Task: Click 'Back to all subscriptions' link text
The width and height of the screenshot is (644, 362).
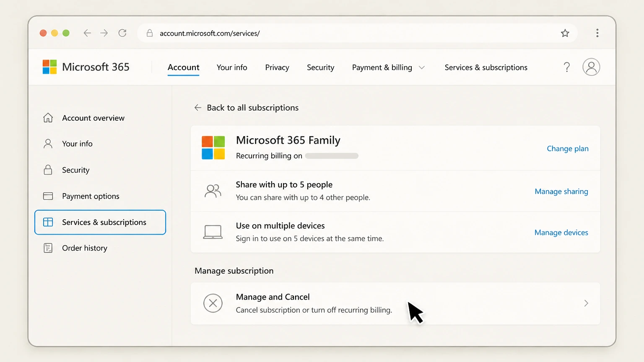Action: click(x=253, y=108)
